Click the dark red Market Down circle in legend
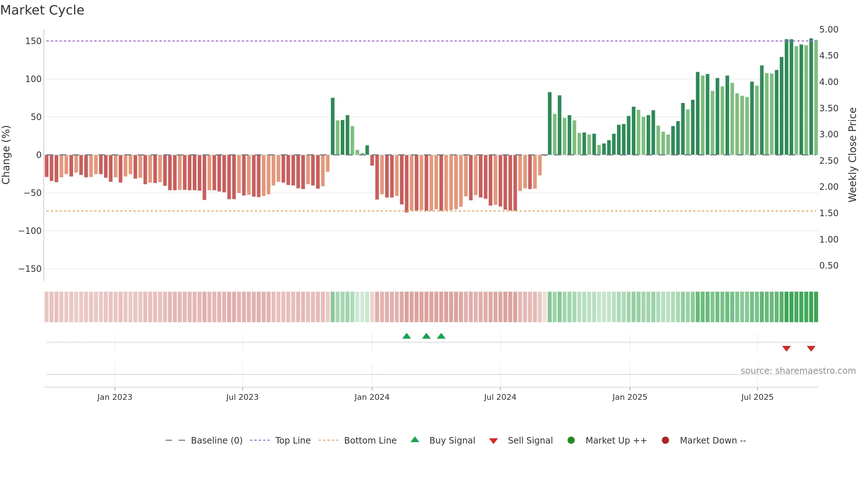 pyautogui.click(x=665, y=440)
